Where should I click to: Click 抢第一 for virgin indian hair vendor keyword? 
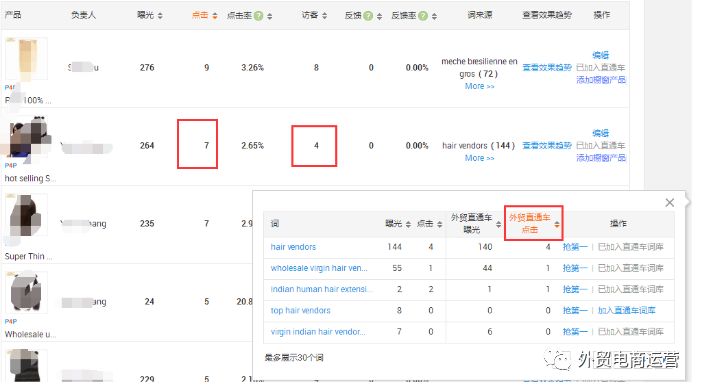click(x=575, y=331)
